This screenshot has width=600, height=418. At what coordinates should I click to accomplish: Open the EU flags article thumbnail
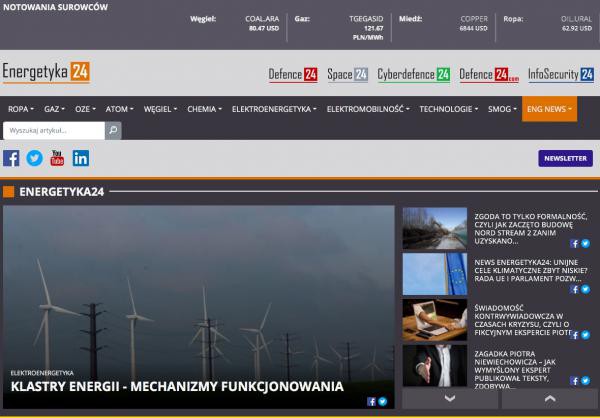(x=434, y=274)
